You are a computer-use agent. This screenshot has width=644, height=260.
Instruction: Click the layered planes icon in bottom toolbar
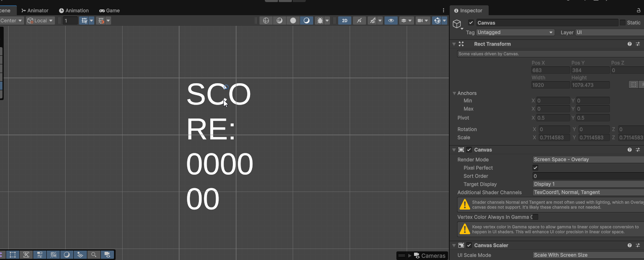click(x=80, y=255)
